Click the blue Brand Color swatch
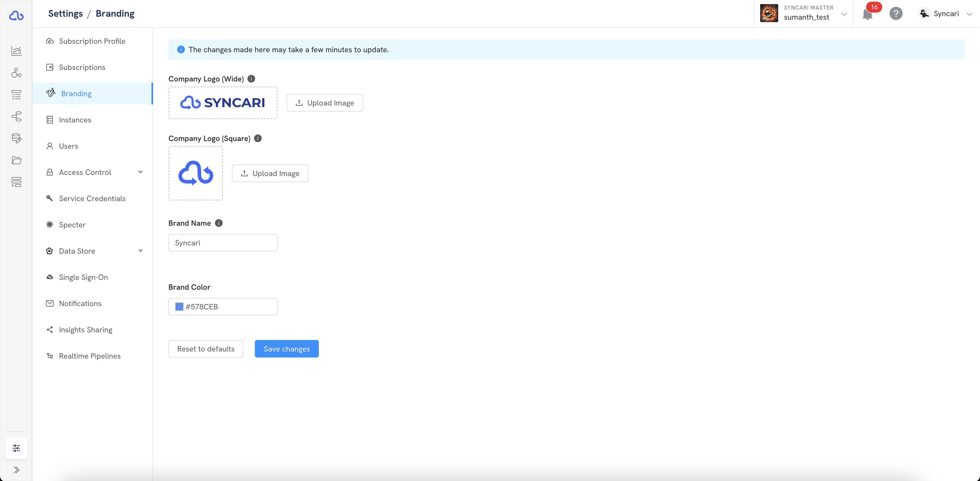Screen dimensions: 980x481 tap(179, 306)
